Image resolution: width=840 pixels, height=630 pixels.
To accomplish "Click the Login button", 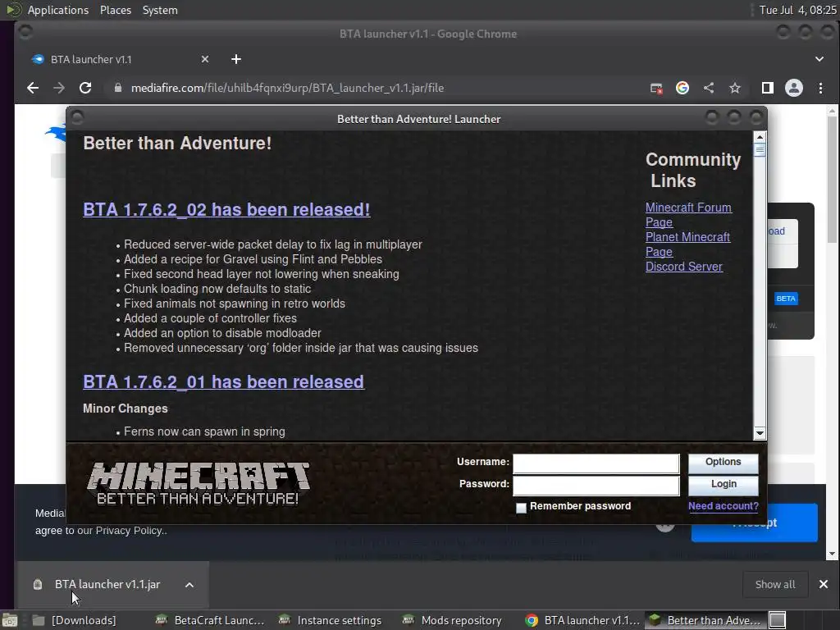I will click(723, 484).
